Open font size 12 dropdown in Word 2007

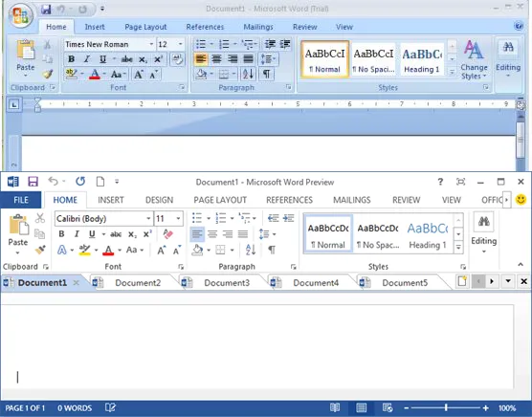[181, 44]
